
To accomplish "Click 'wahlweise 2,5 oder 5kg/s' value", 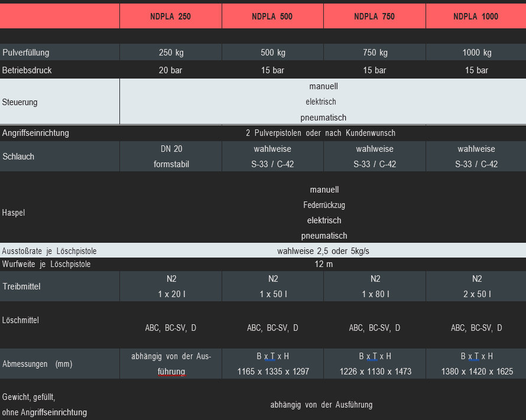I will (323, 251).
